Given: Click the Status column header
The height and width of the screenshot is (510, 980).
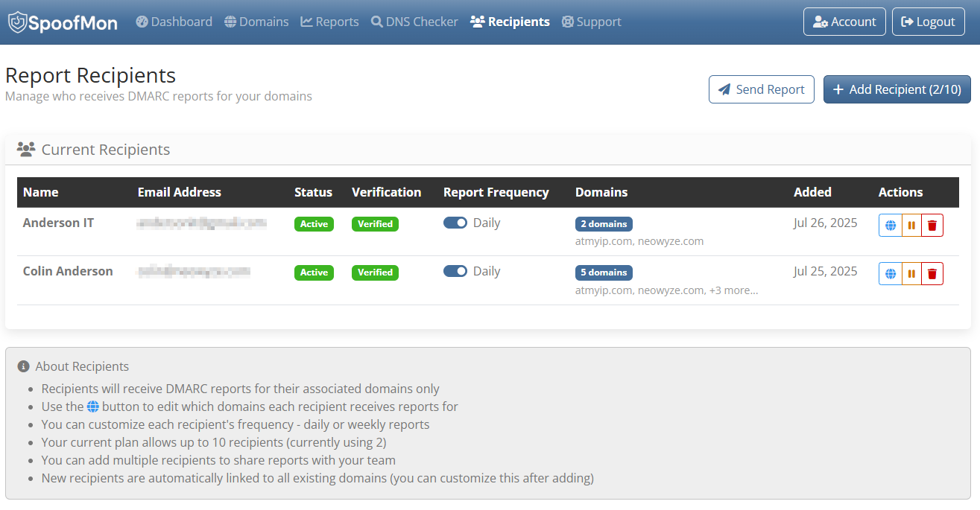Looking at the screenshot, I should [x=314, y=192].
